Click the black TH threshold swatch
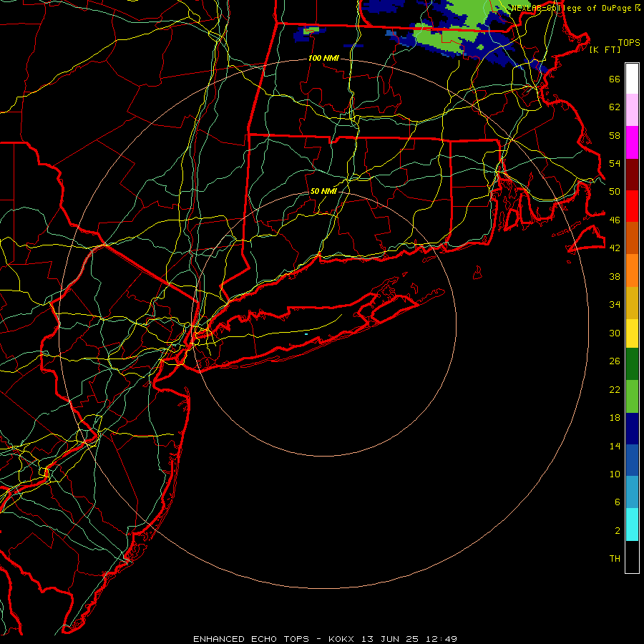 click(x=632, y=557)
